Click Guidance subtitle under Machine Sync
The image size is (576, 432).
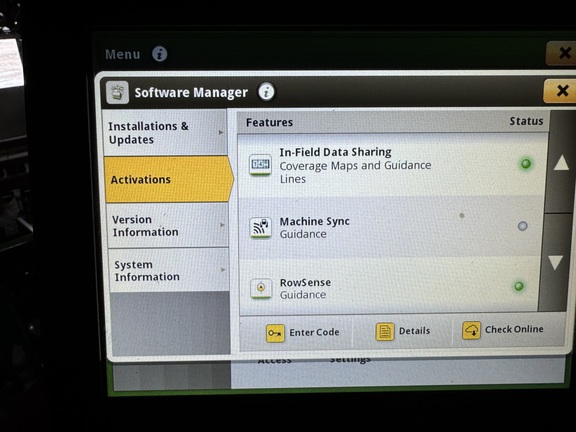click(303, 234)
